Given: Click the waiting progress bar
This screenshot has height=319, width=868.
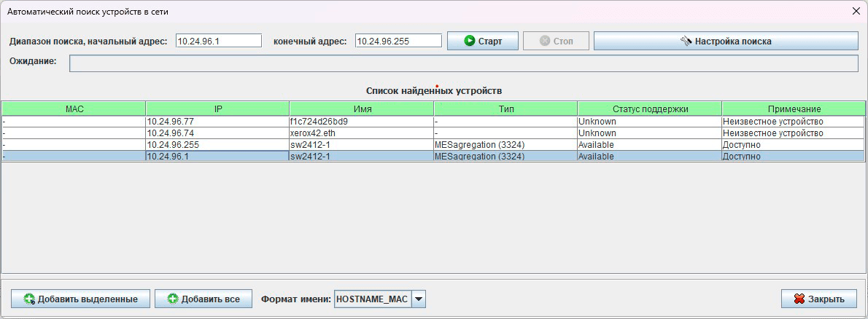Looking at the screenshot, I should point(463,63).
